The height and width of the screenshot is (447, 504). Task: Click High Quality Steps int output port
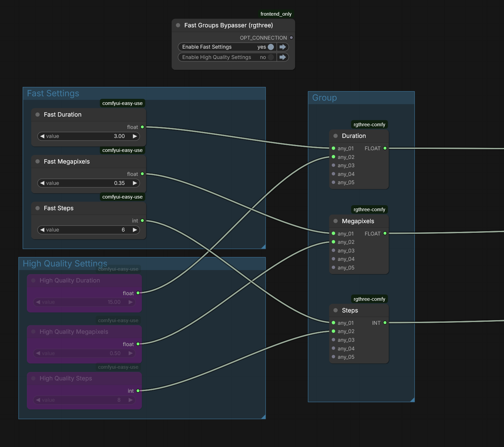click(138, 391)
